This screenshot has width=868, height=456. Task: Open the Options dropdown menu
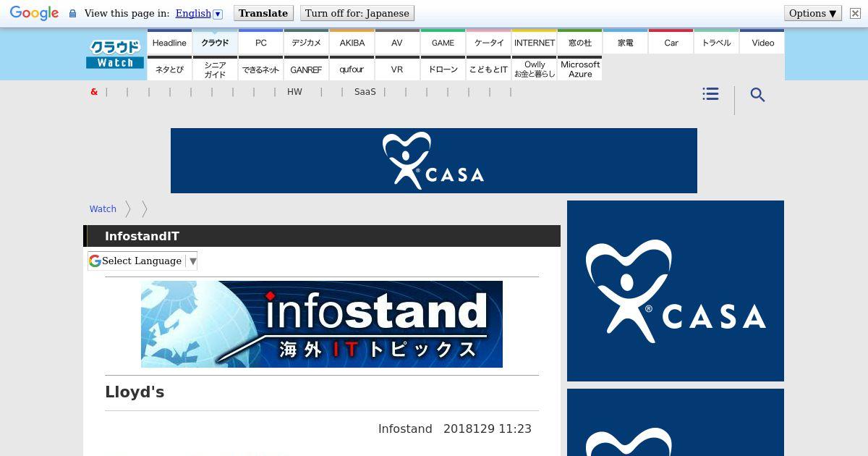coord(813,13)
